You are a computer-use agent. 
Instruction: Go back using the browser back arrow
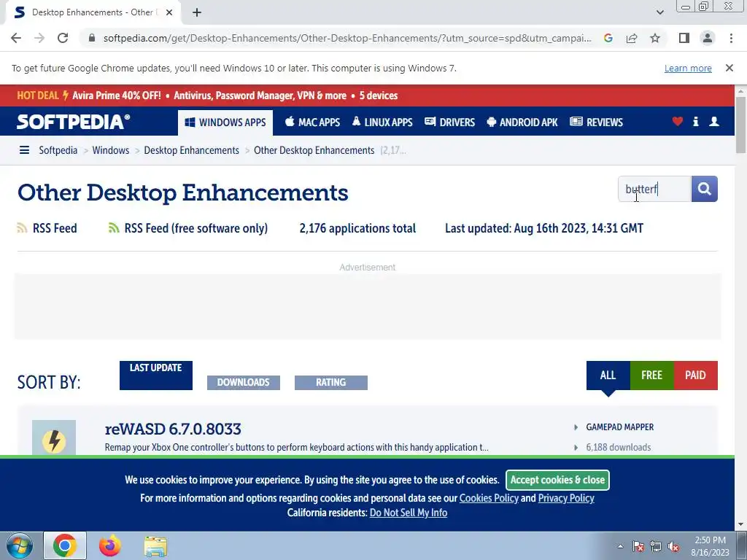[x=16, y=38]
